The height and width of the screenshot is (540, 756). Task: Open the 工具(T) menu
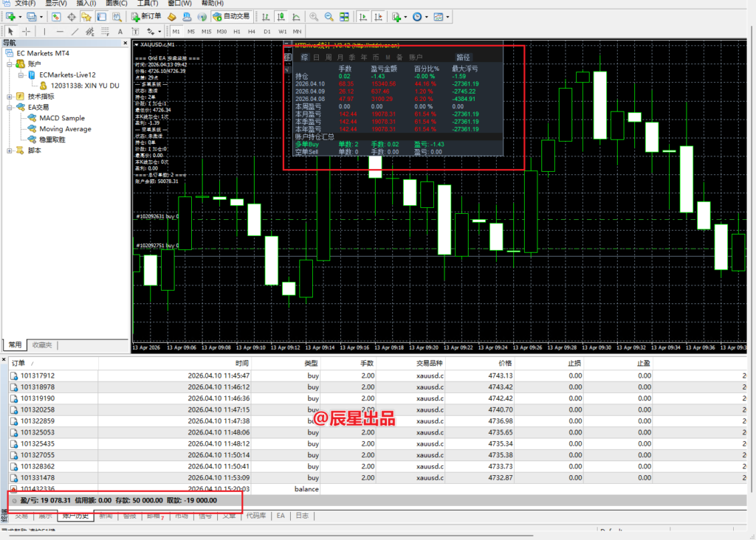[148, 3]
